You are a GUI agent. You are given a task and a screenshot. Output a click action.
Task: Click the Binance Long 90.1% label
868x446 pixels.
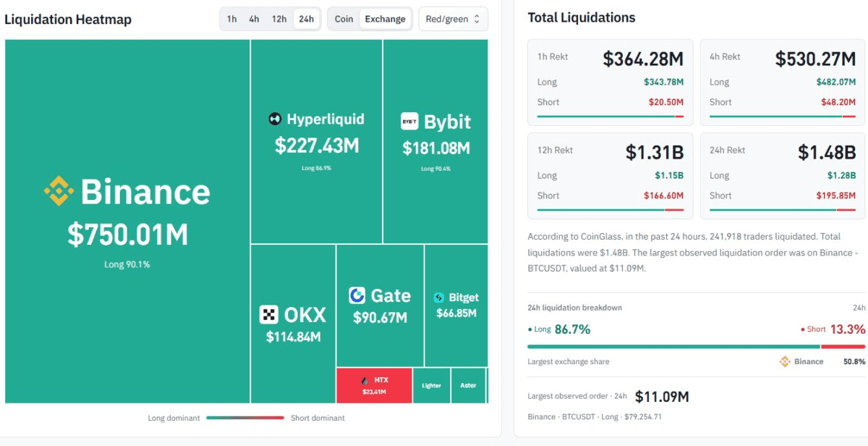coord(127,264)
